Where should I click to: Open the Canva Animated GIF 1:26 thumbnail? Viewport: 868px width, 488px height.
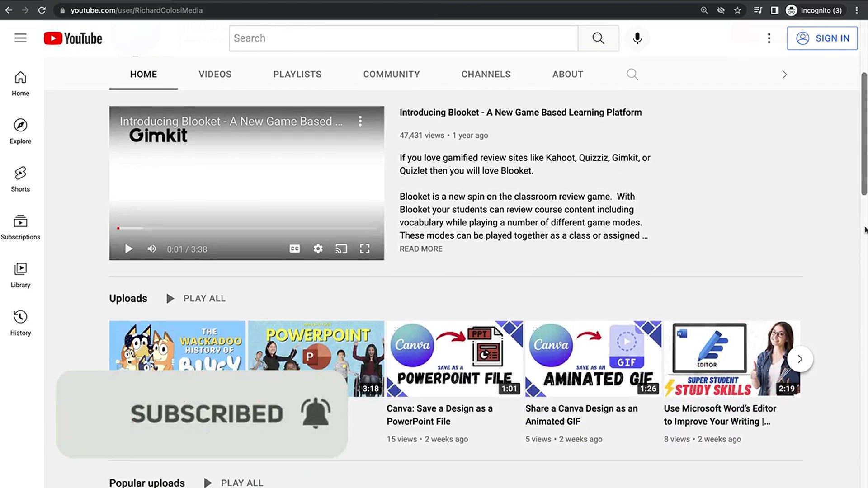tap(593, 359)
